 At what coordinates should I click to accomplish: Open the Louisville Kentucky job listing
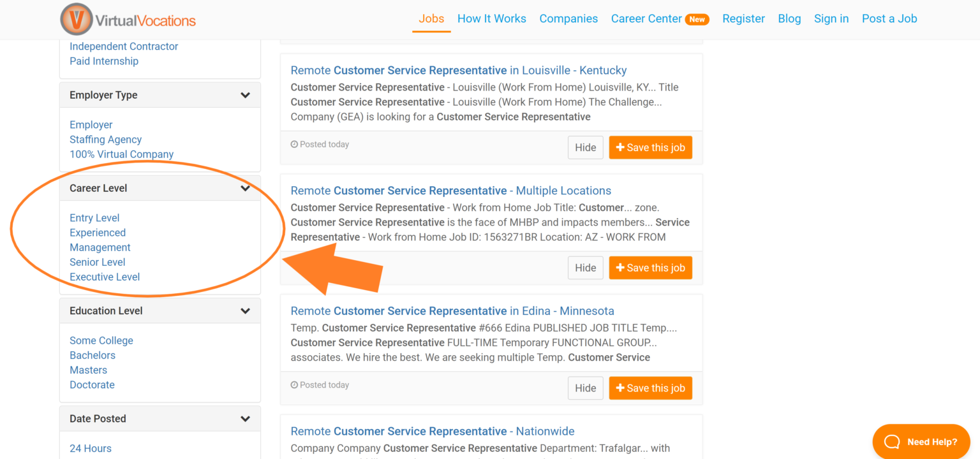pos(458,70)
